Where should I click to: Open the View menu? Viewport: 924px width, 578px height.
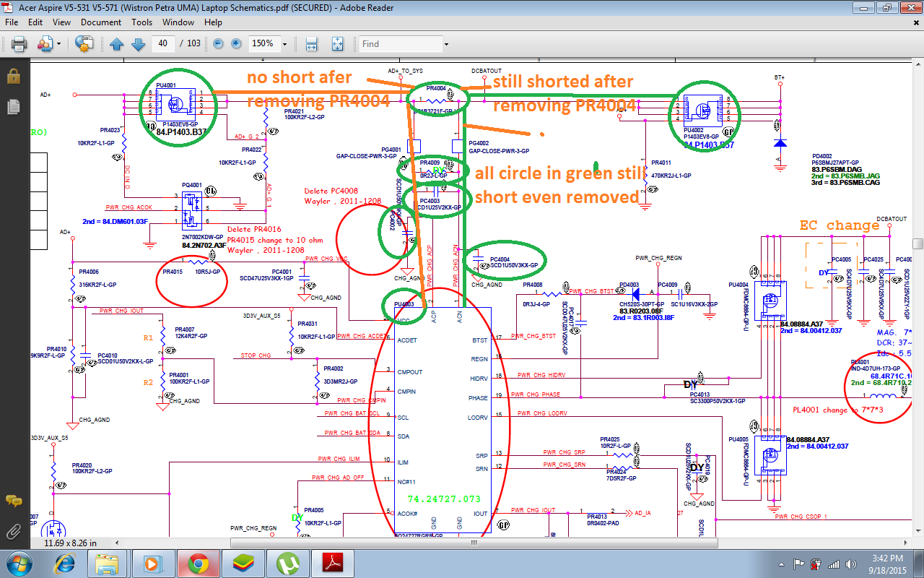pos(61,22)
